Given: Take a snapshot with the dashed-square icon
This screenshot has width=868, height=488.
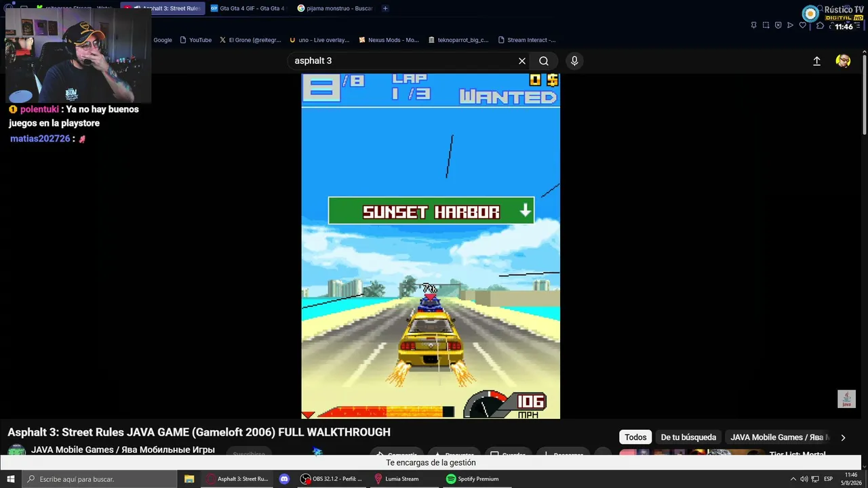Looking at the screenshot, I should point(766,25).
